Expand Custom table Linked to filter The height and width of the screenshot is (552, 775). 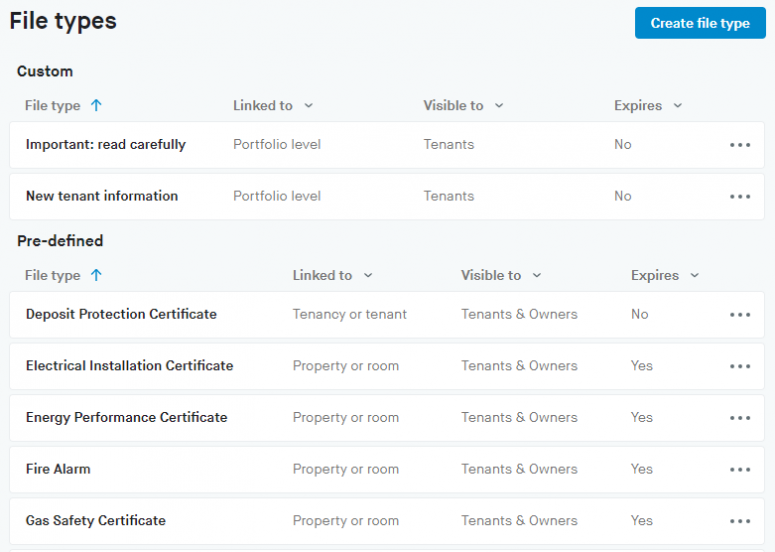[308, 106]
